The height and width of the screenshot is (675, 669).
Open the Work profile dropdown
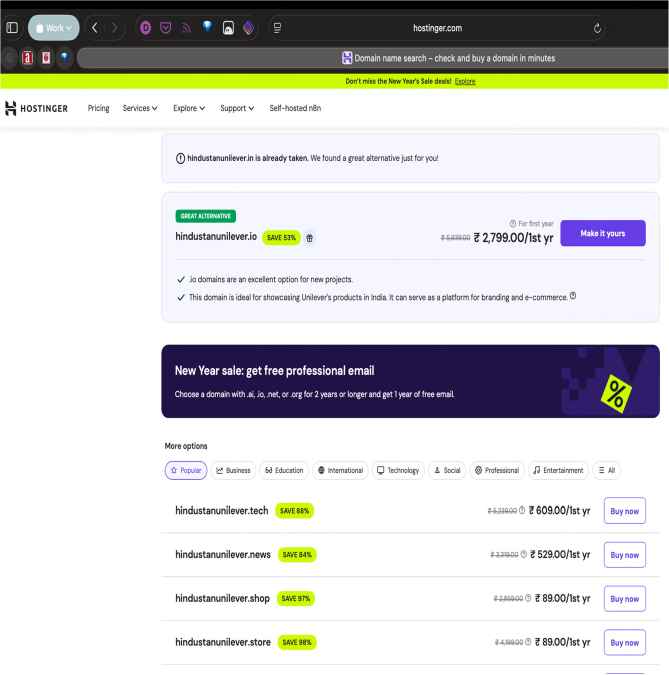(54, 28)
